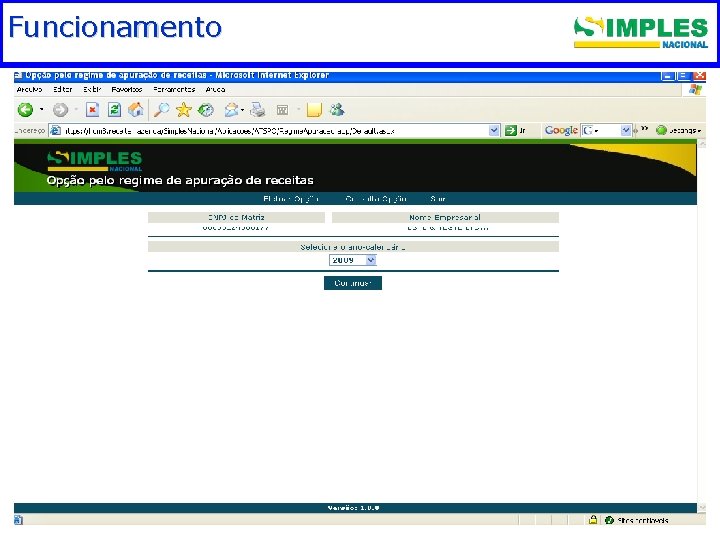Click the Versão 1.0.0 footer text
The height and width of the screenshot is (540, 720).
click(353, 508)
